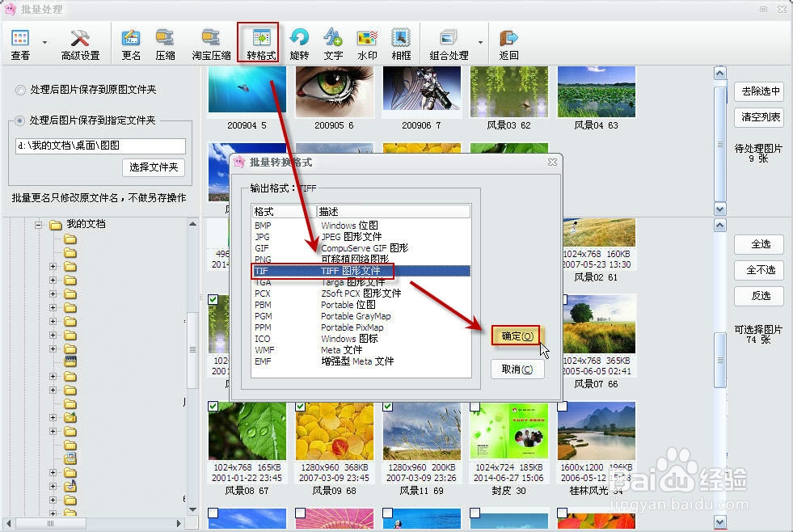
Task: Click the 去除选中 button
Action: (758, 91)
